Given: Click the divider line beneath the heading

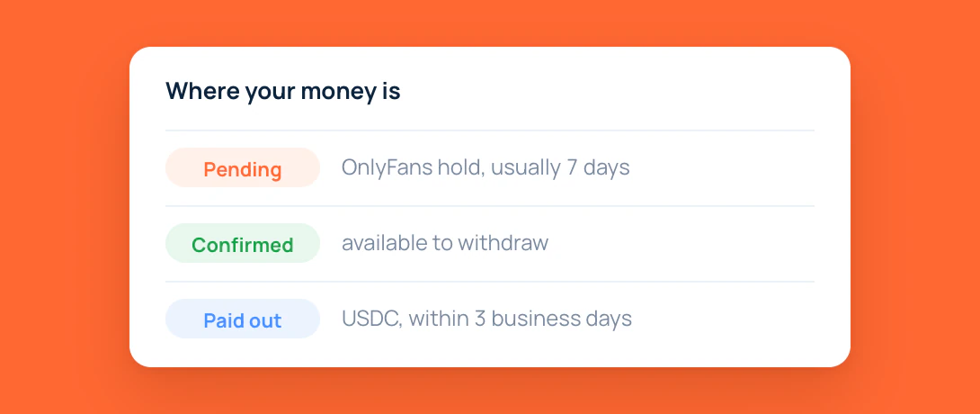Looking at the screenshot, I should (490, 130).
